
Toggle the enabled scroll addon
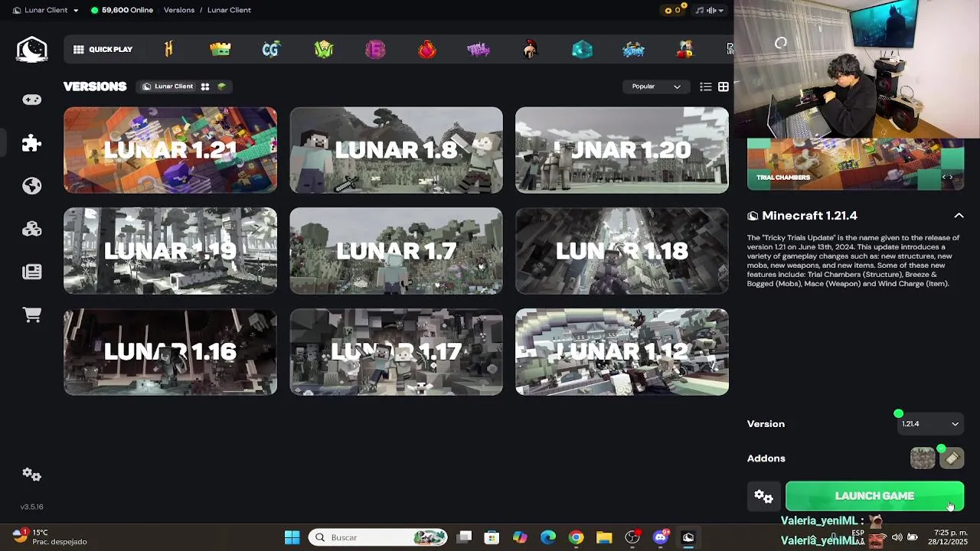(x=952, y=458)
